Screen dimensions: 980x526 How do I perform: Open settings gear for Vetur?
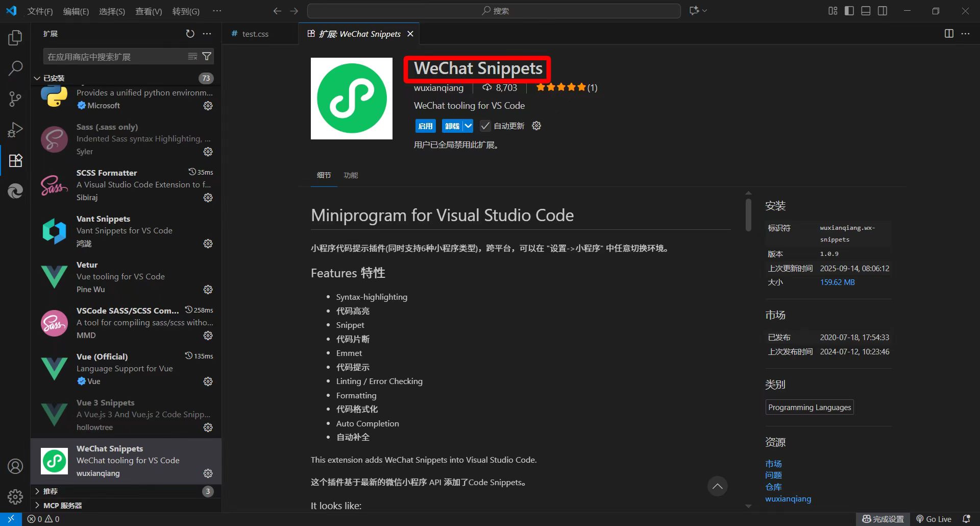[x=208, y=290]
